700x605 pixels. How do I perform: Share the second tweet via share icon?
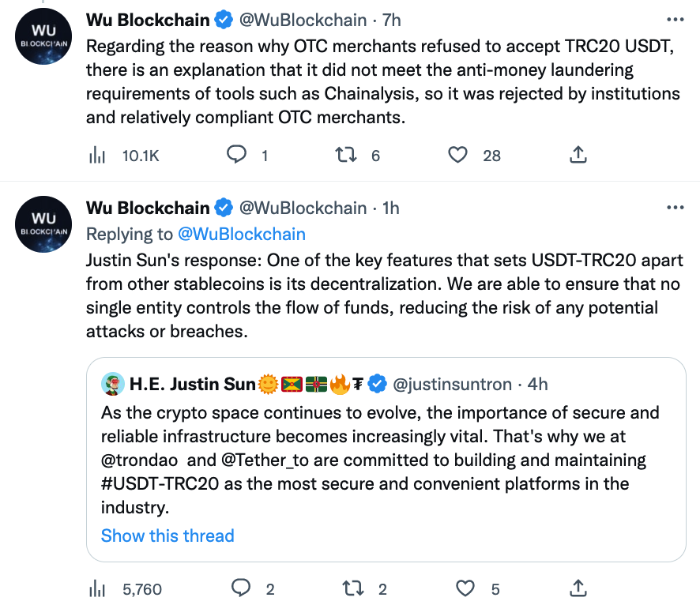click(578, 588)
